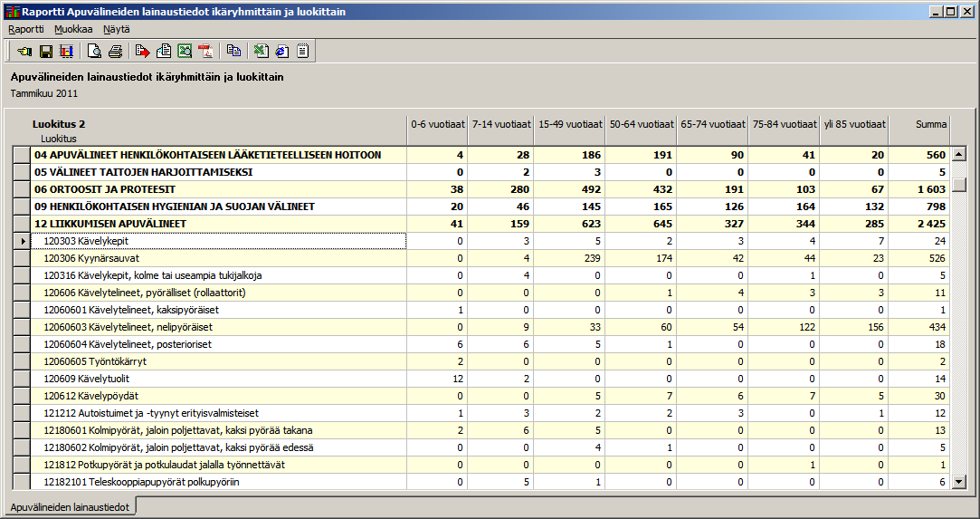Click the 75-84 vuotiaat column header
The height and width of the screenshot is (519, 980).
click(x=785, y=124)
